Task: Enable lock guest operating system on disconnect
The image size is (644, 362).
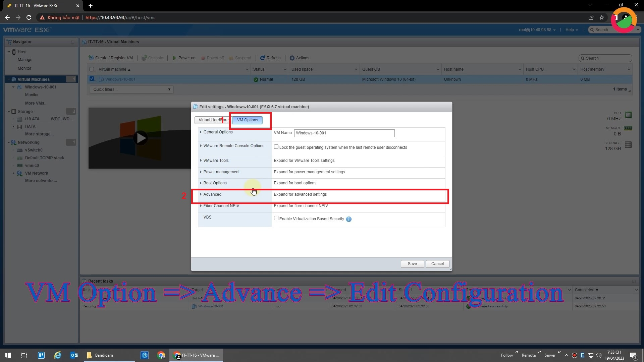Action: [x=276, y=146]
